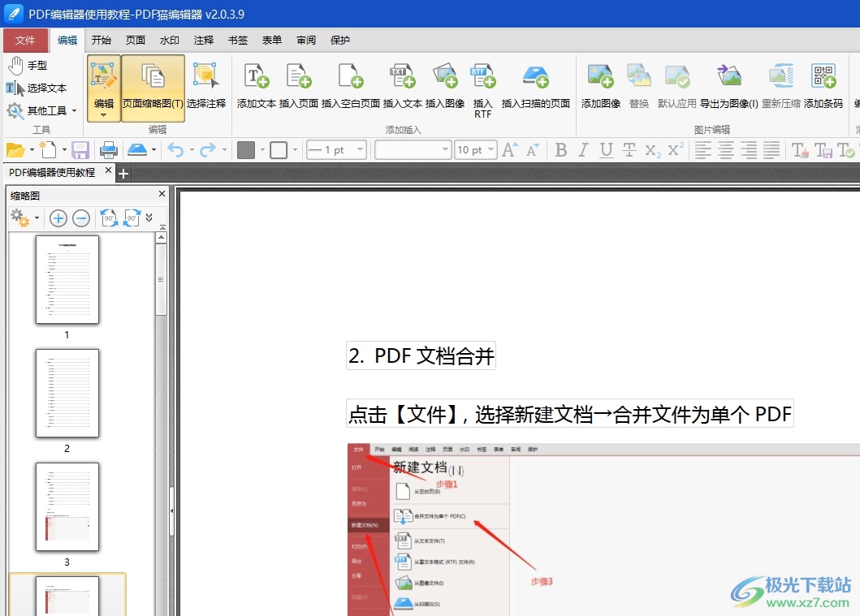Select page 3 thumbnail
Image resolution: width=860 pixels, height=616 pixels.
(67, 506)
